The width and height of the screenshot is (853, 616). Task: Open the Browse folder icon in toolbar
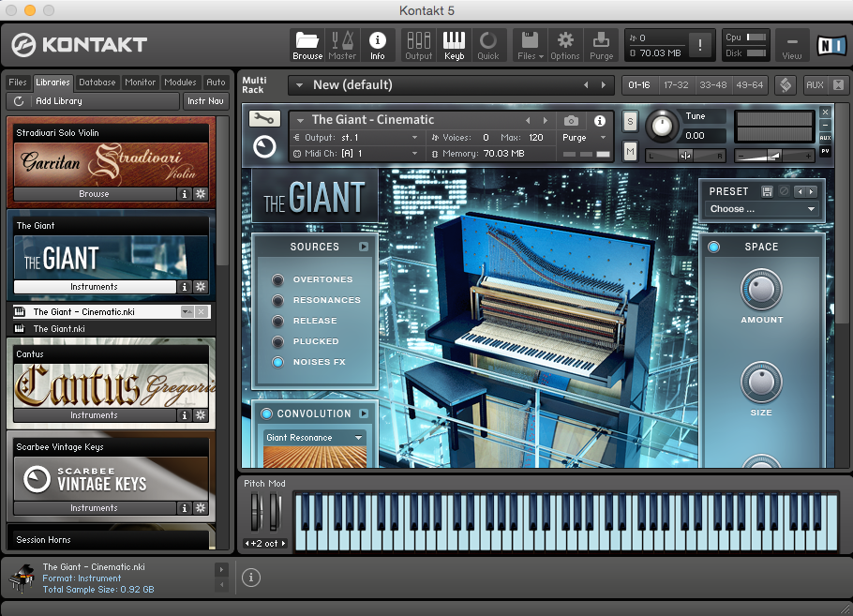tap(307, 45)
